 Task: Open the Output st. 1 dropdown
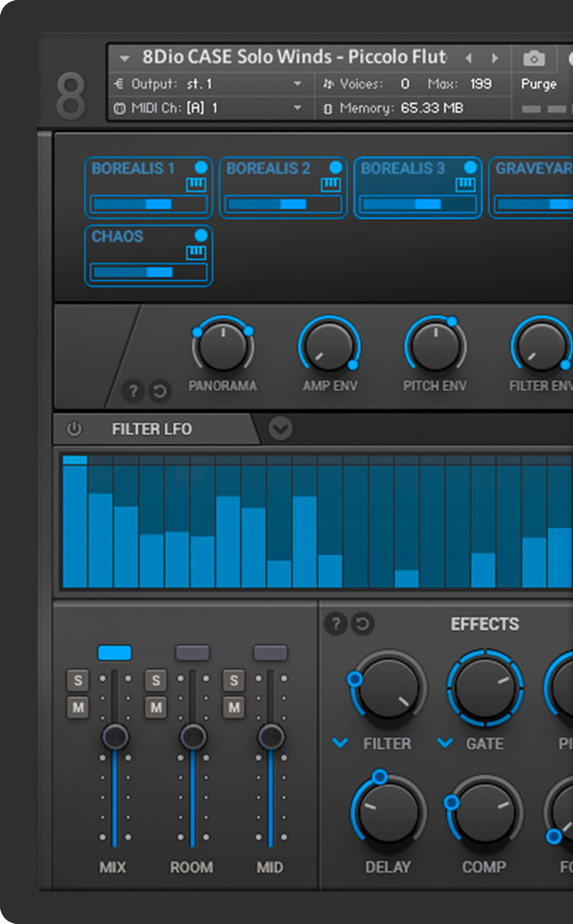(x=297, y=84)
